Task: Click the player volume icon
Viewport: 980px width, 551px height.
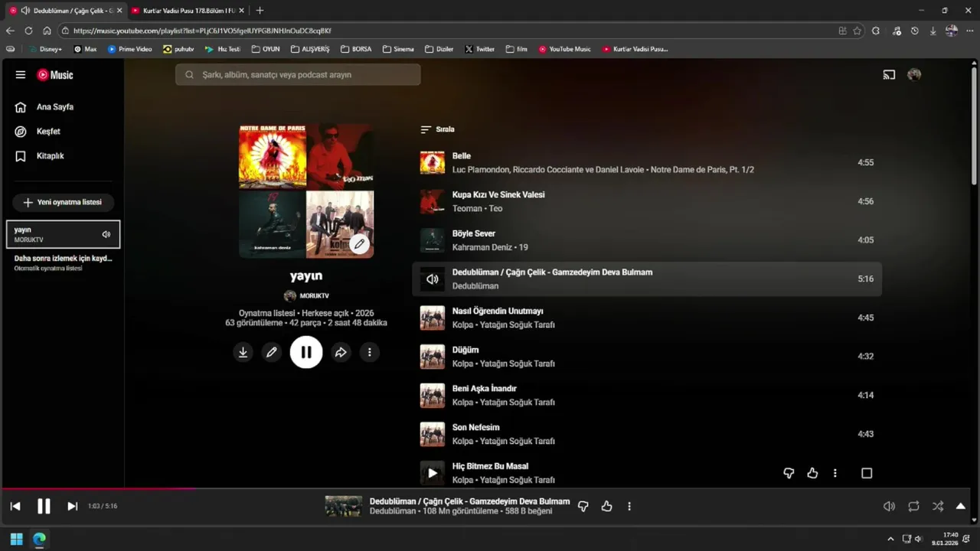Action: pyautogui.click(x=890, y=507)
